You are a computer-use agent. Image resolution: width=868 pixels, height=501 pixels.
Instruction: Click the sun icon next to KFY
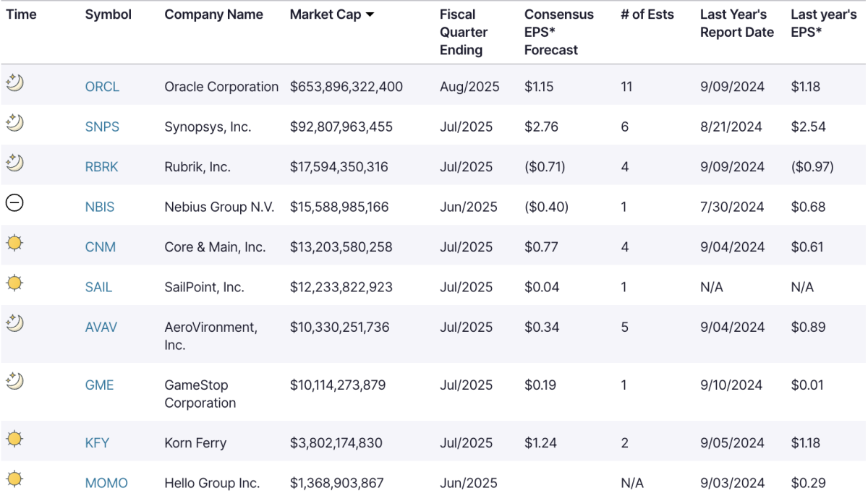pyautogui.click(x=14, y=439)
